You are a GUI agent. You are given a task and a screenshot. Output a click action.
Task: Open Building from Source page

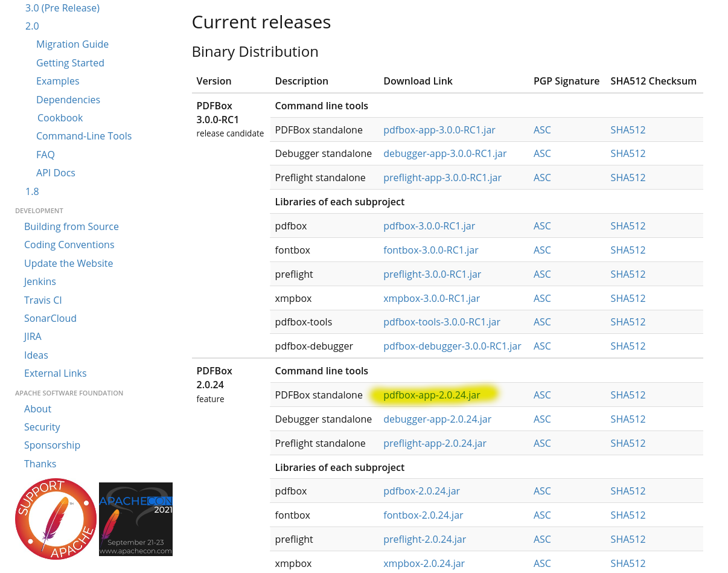click(71, 226)
